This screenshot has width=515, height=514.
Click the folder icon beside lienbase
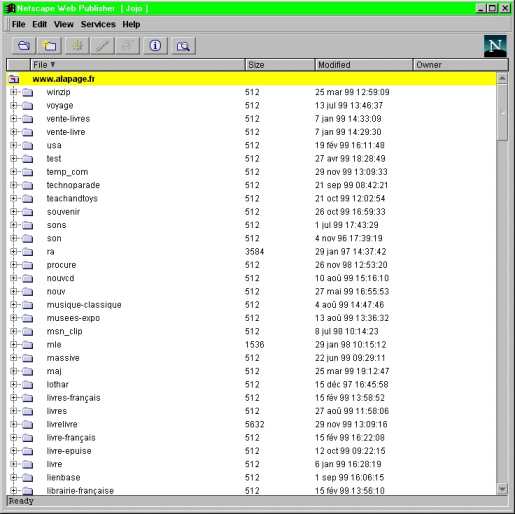point(28,478)
